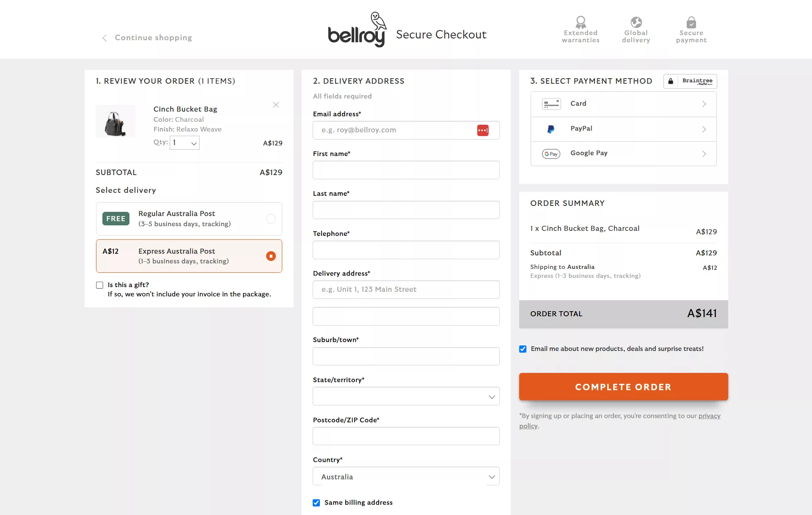Click the Braintree secure badge
812x515 pixels.
pyautogui.click(x=690, y=81)
